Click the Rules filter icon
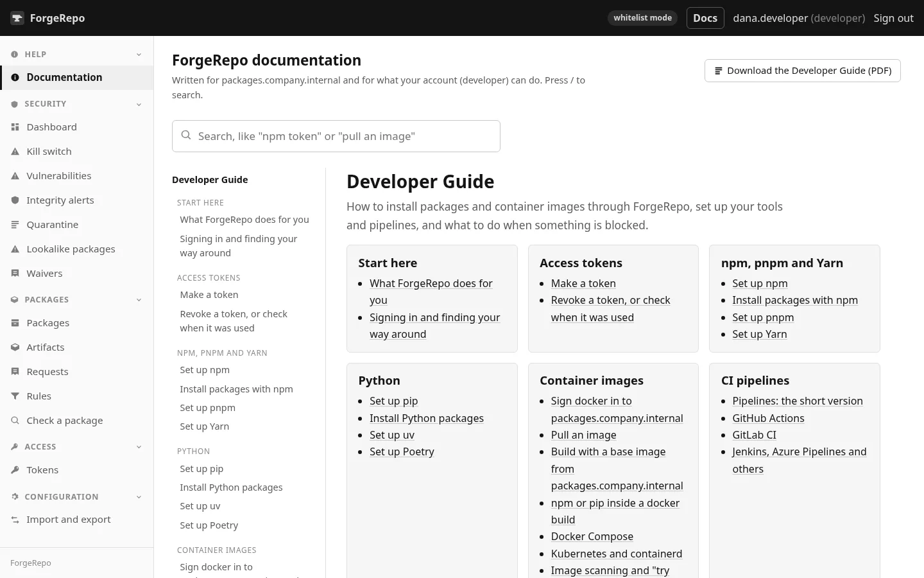Viewport: 924px width, 578px height. point(15,396)
